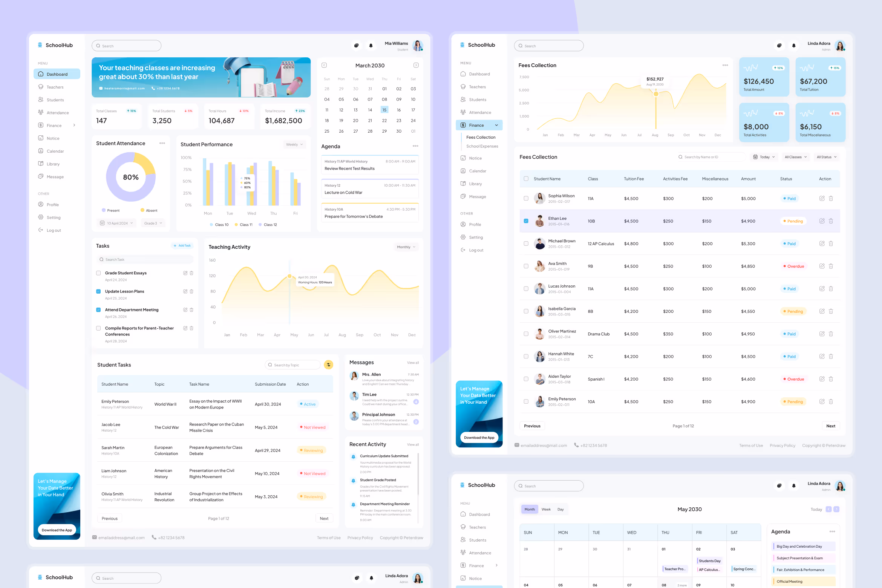
Task: Delete the Grade Student Essays task
Action: [191, 273]
